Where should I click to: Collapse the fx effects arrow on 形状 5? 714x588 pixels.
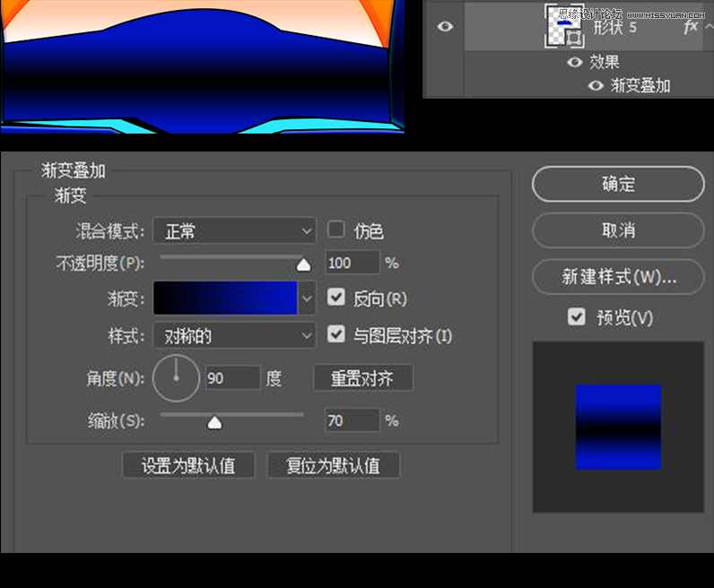click(709, 27)
